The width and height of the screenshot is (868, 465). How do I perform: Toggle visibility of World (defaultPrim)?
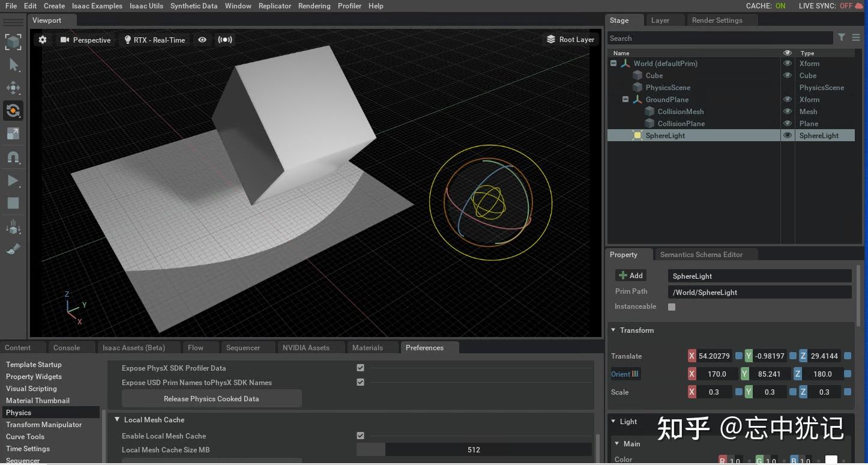tap(788, 63)
